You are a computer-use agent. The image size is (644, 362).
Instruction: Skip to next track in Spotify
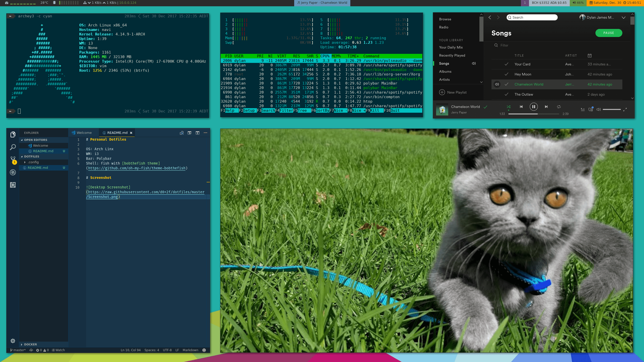click(546, 107)
